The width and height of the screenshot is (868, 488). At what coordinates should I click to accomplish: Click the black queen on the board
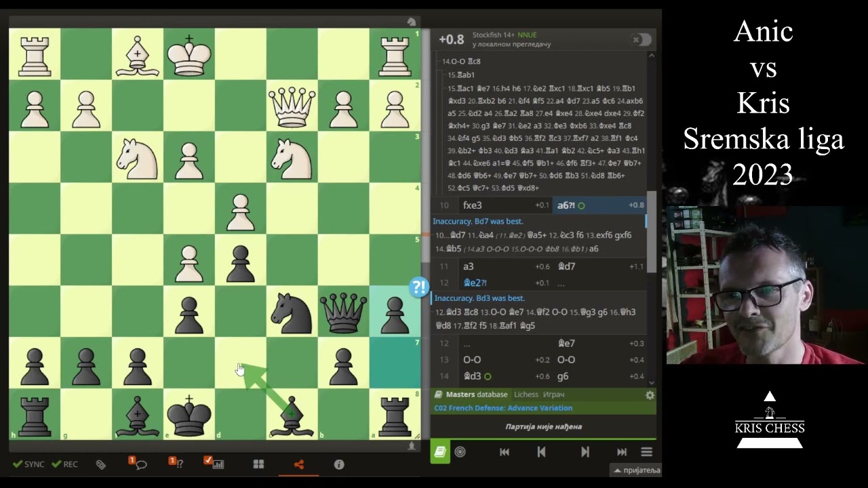tap(343, 312)
